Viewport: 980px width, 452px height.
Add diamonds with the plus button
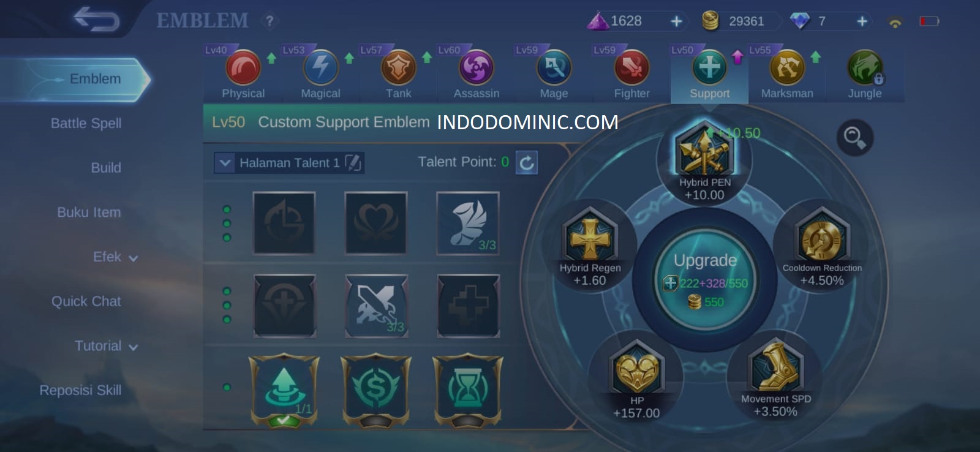(862, 21)
